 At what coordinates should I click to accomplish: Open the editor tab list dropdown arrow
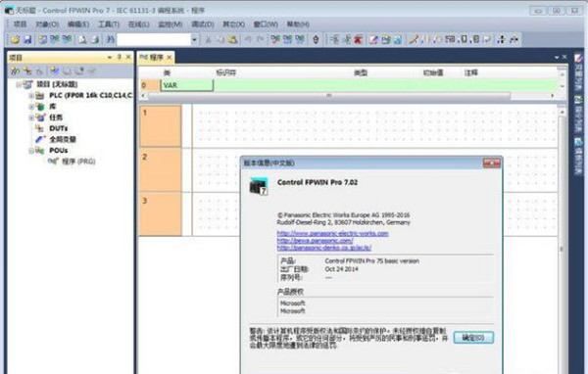coord(557,58)
